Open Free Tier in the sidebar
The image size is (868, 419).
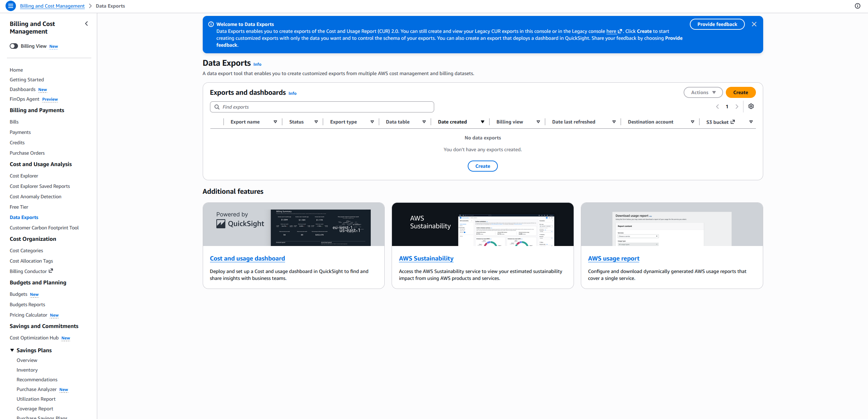click(19, 207)
